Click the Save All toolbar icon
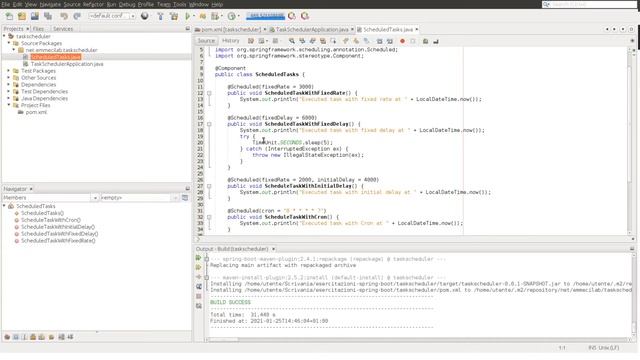Viewport: 640px width, 360px height. (x=48, y=16)
